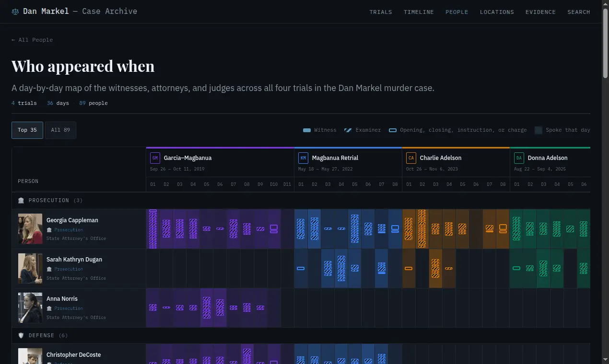Screen dimensions: 609x364
Task: Click the role icon under Anna Norris's name
Action: tap(49, 308)
